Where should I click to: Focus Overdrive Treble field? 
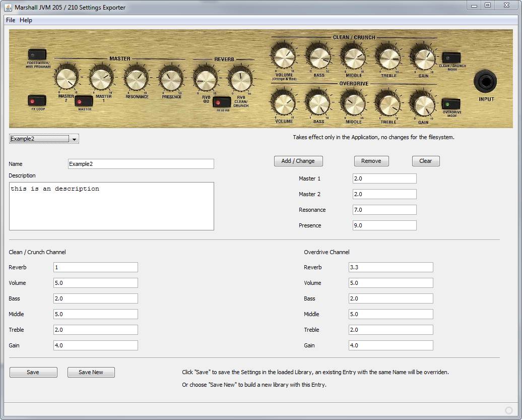(x=391, y=330)
